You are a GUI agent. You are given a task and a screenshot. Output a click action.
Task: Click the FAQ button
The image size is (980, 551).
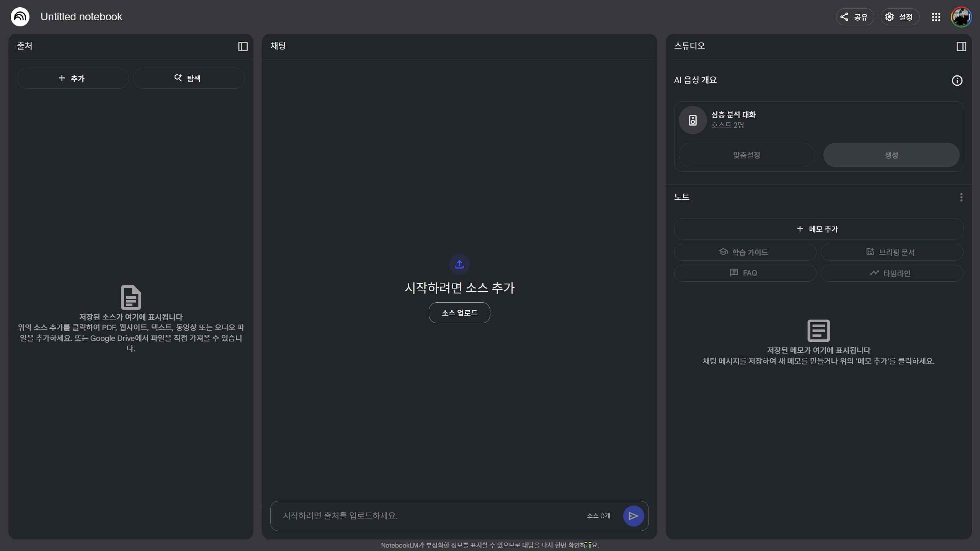[x=745, y=273]
